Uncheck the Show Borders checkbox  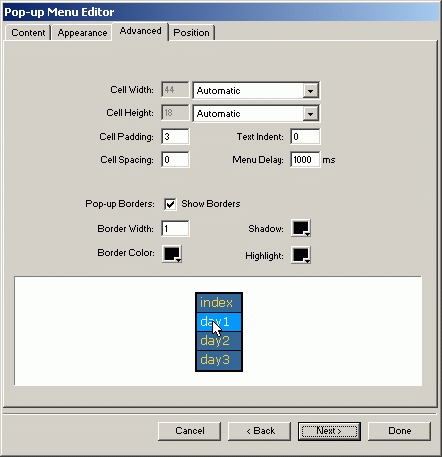tap(170, 204)
